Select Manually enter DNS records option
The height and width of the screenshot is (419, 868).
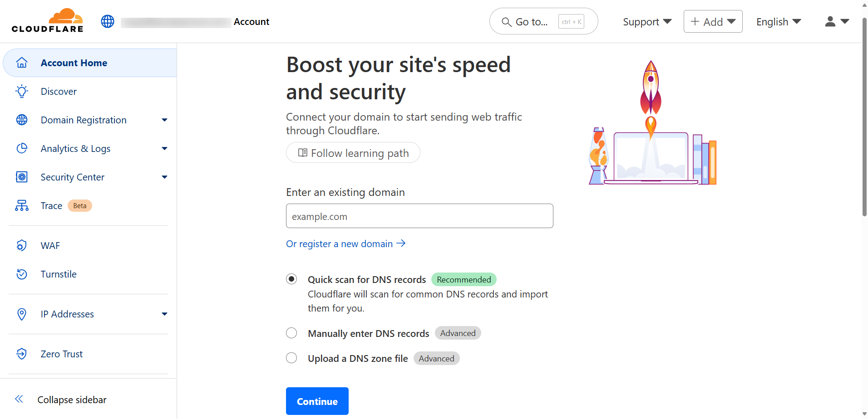291,333
